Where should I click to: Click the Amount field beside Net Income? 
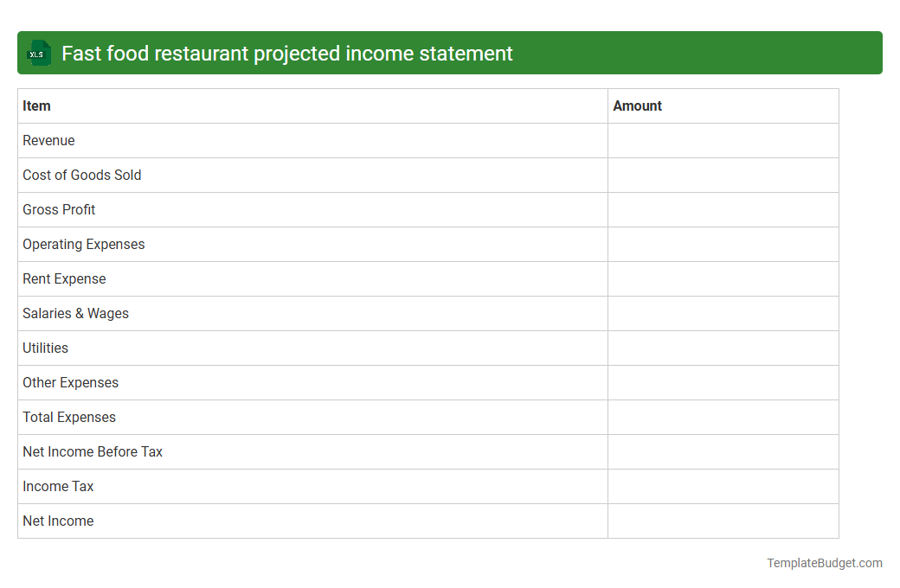(x=723, y=521)
